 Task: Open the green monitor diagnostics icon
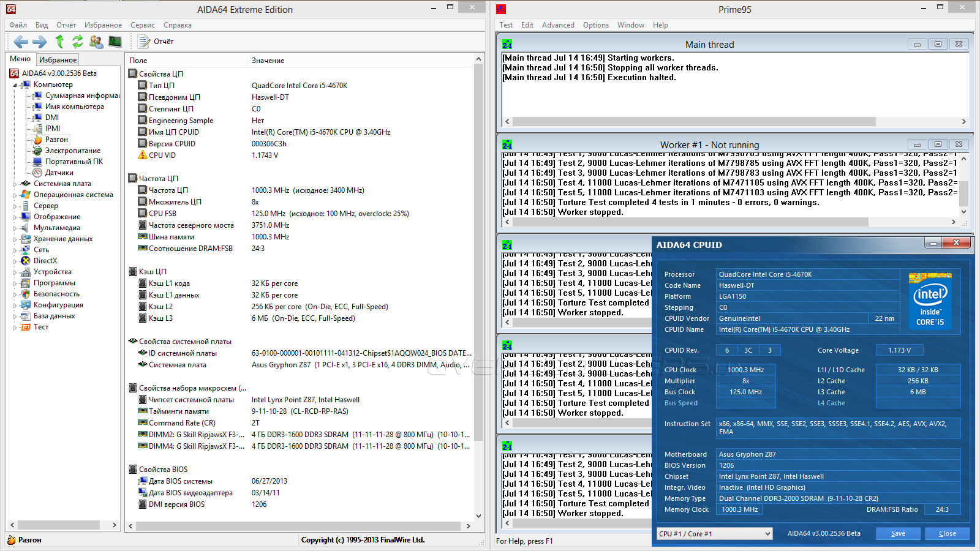coord(115,42)
